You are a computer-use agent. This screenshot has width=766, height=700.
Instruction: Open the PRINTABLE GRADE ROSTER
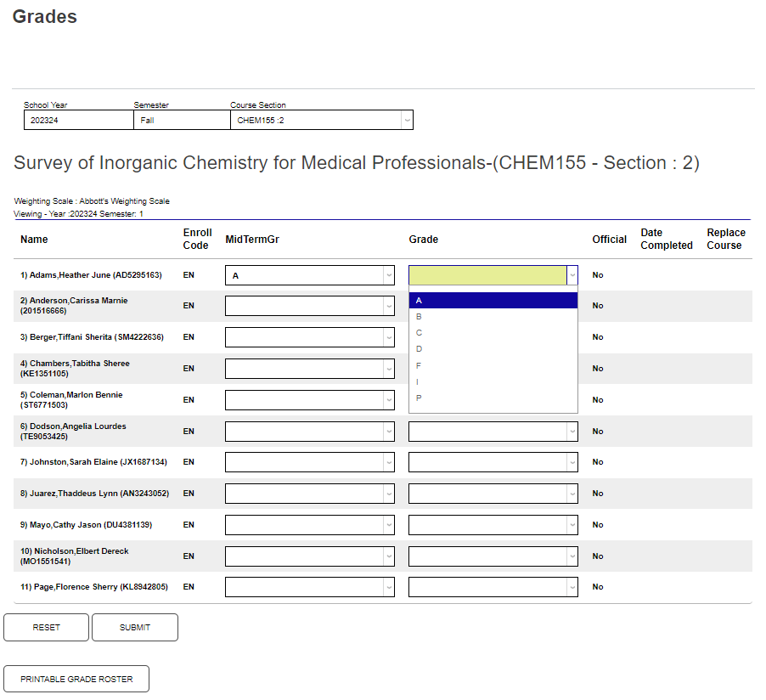(x=76, y=678)
